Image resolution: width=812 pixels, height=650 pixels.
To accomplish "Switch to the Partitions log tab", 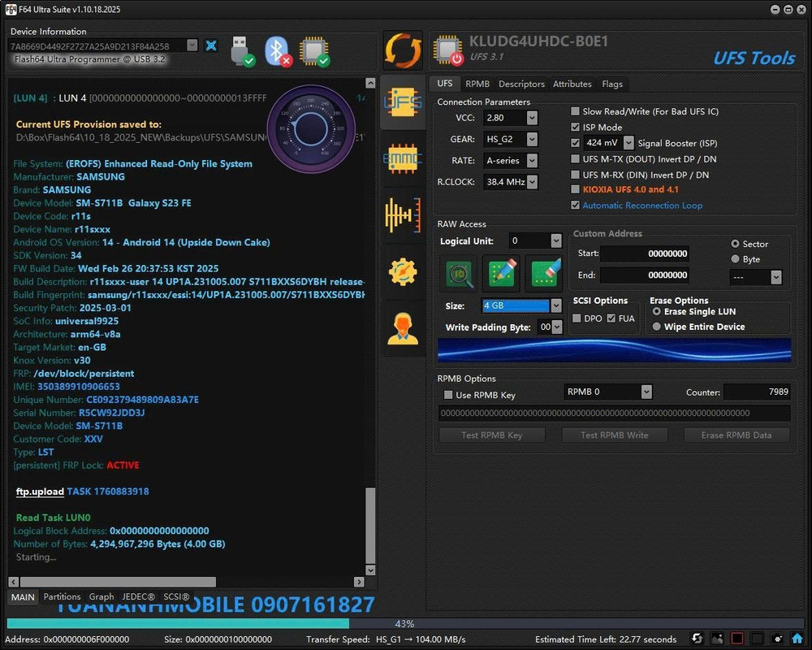I will point(62,596).
